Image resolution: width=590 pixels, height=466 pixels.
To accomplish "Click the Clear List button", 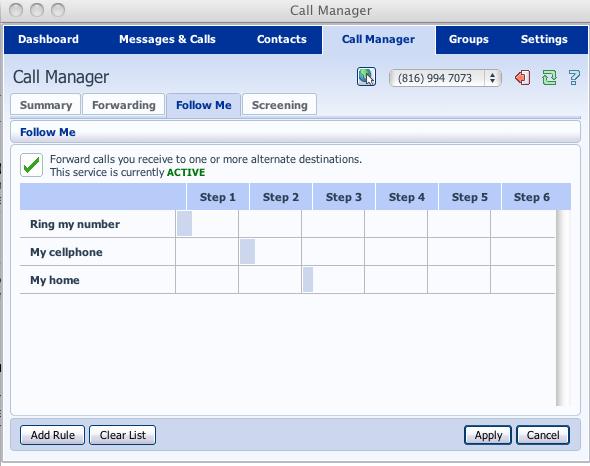I will (x=122, y=435).
